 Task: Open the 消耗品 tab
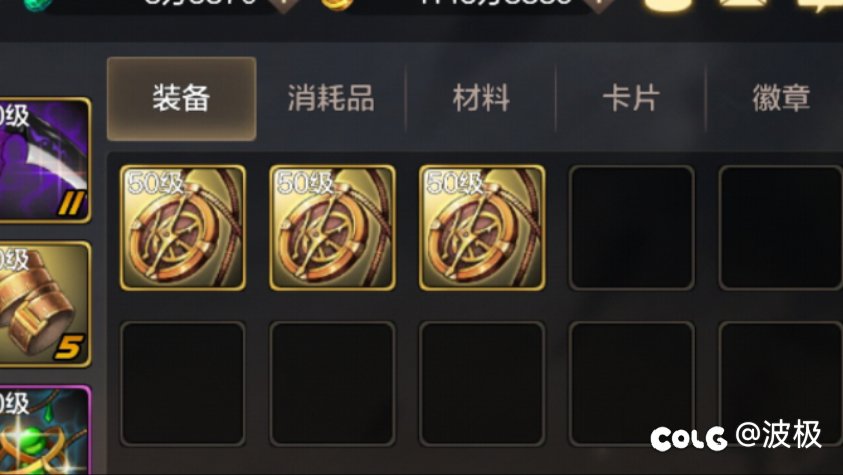coord(331,99)
